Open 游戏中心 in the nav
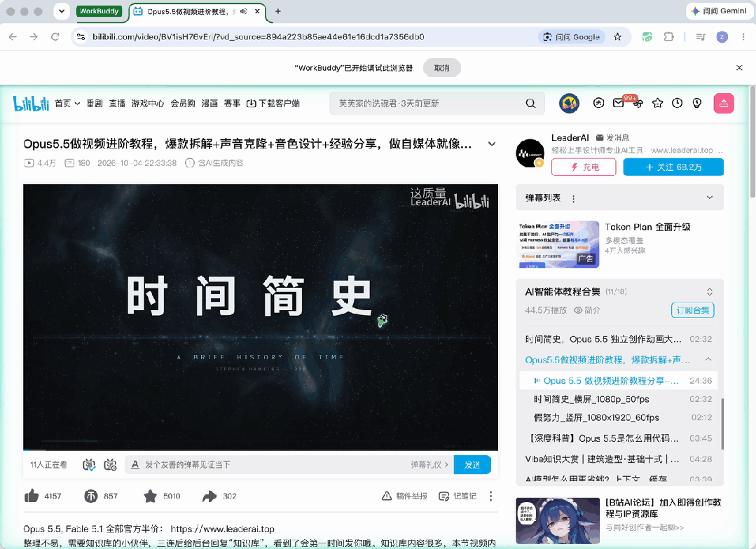756x549 pixels. (148, 103)
